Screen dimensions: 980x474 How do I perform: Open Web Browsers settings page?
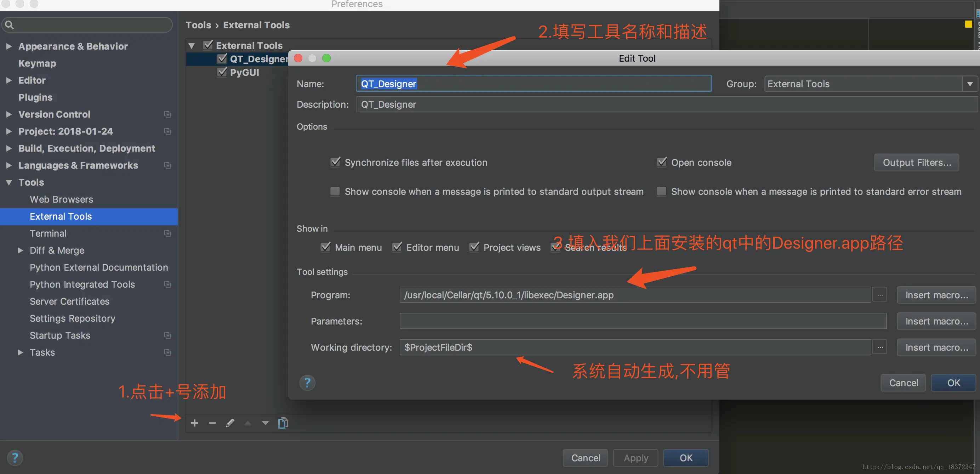pyautogui.click(x=61, y=199)
